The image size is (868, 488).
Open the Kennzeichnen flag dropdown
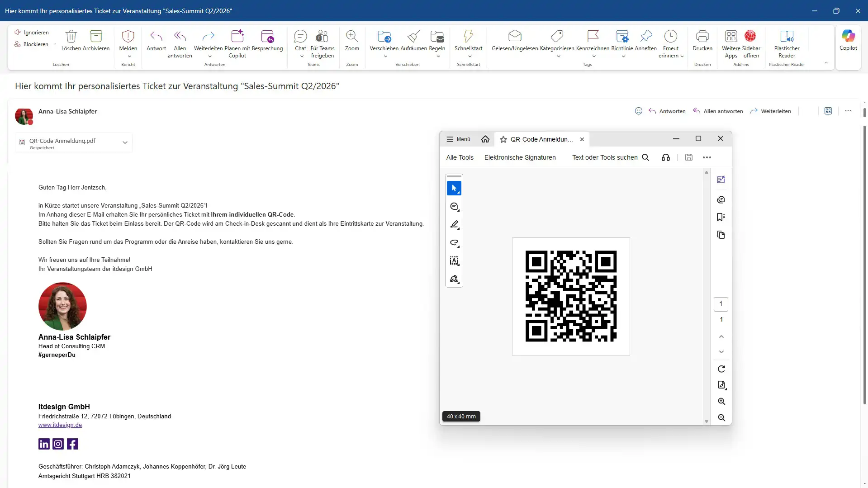click(594, 57)
